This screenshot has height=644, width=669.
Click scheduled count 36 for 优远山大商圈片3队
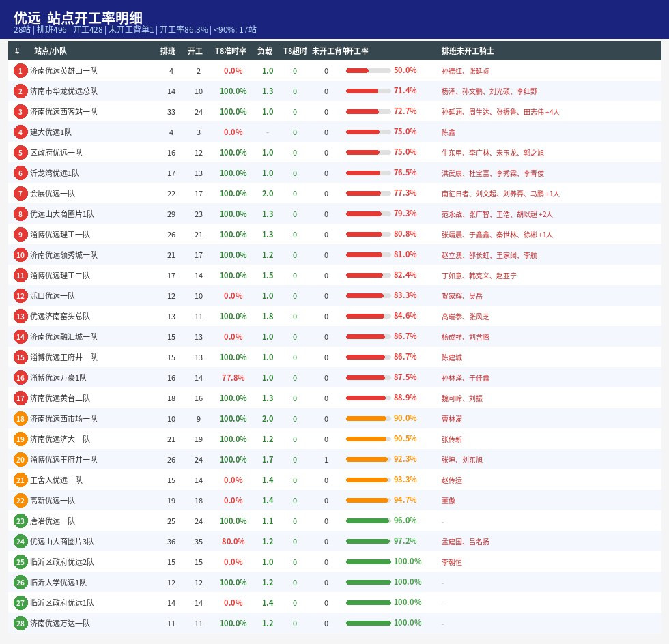[x=171, y=542]
